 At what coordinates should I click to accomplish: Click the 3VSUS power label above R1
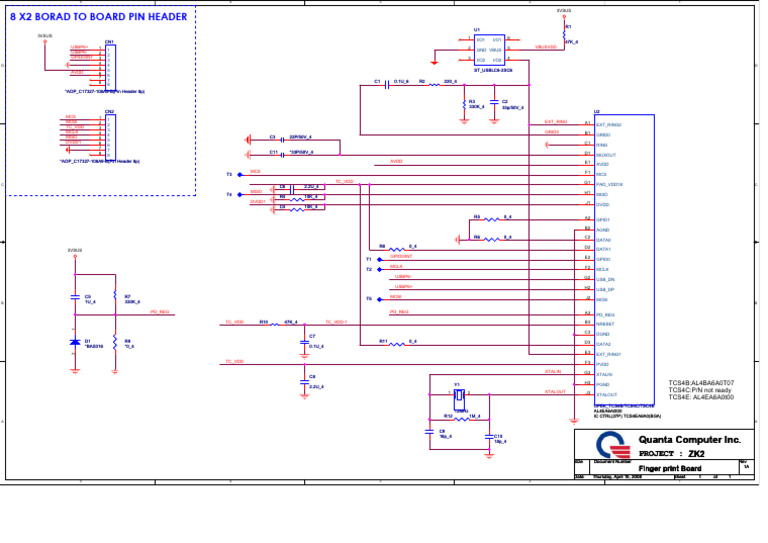pyautogui.click(x=564, y=10)
